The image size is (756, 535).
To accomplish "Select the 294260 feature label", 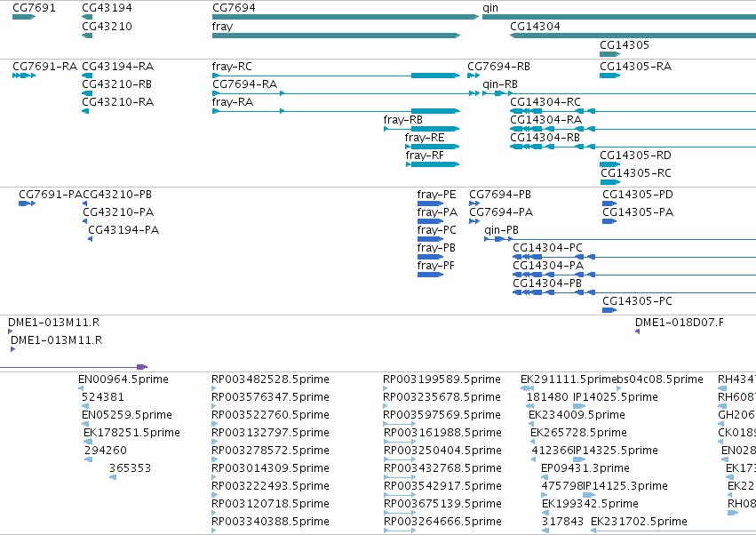I will coord(106,451).
